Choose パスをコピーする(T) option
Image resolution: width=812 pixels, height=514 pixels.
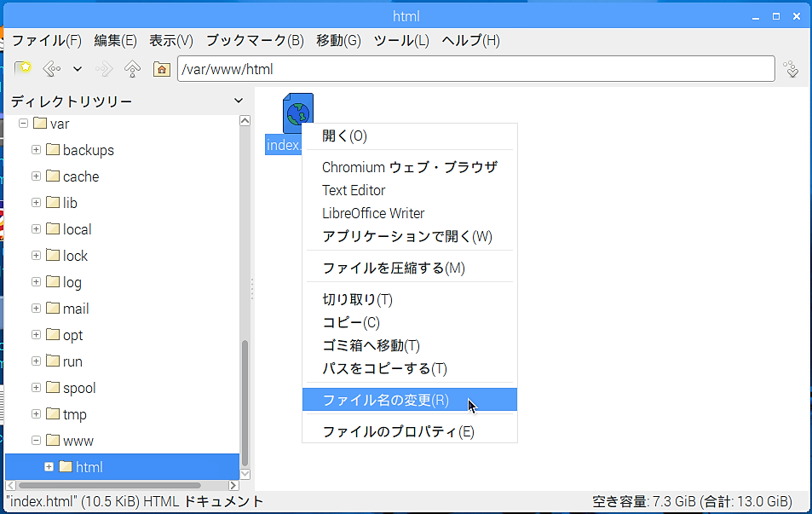(410, 368)
